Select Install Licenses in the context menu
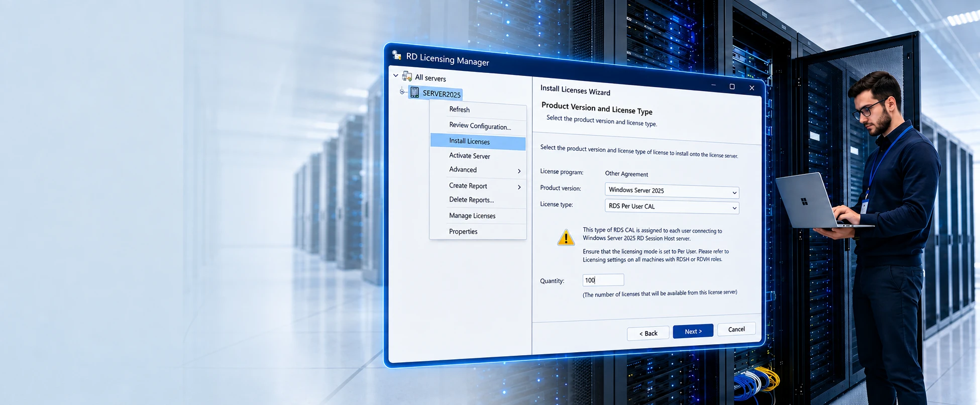 click(x=478, y=142)
